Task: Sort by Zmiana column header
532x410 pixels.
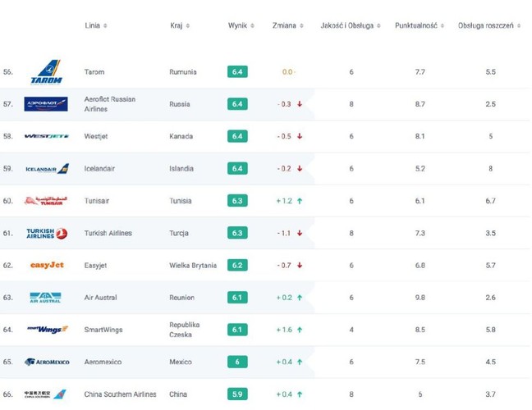Action: pos(287,25)
